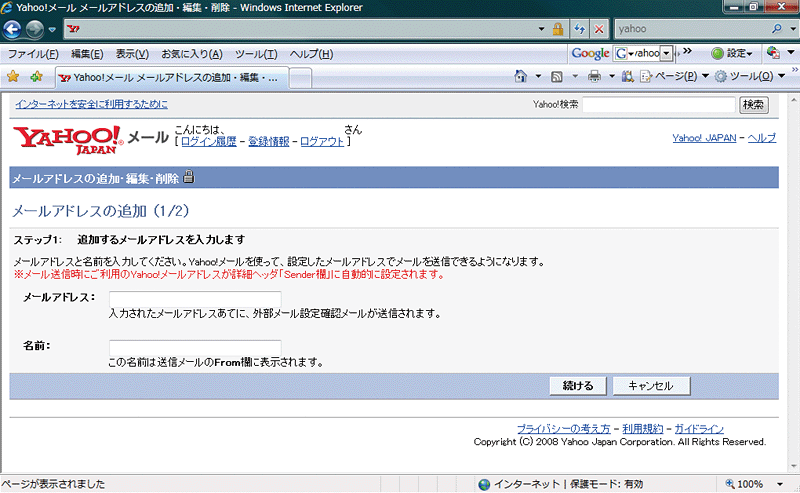Click the キャンセル button
This screenshot has width=800, height=493.
tap(651, 386)
